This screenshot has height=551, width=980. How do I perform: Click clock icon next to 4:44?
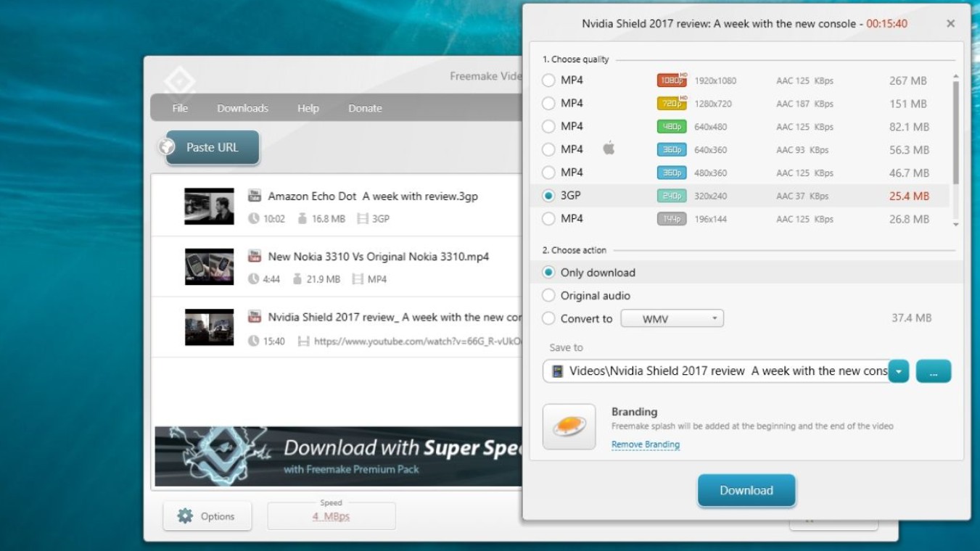point(253,279)
